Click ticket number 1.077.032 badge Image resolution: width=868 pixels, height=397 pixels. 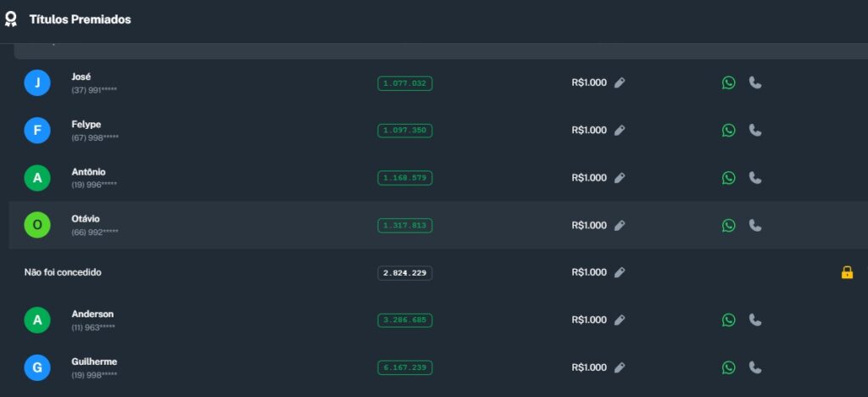404,83
